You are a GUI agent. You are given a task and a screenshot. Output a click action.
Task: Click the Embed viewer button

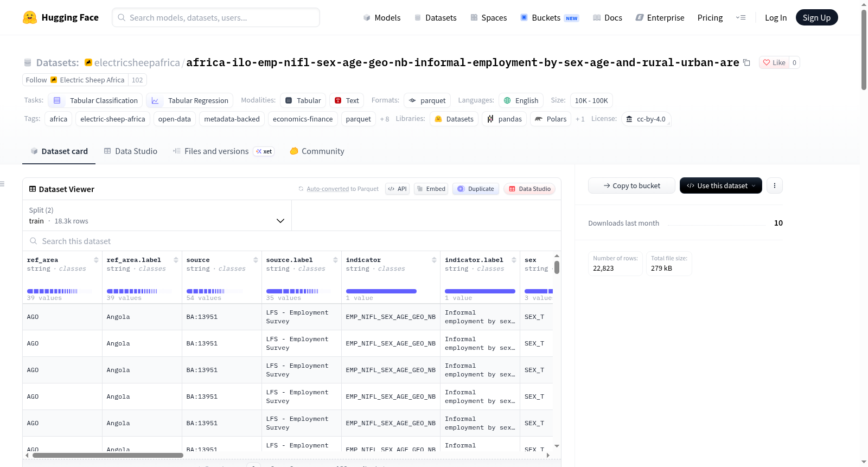point(431,189)
